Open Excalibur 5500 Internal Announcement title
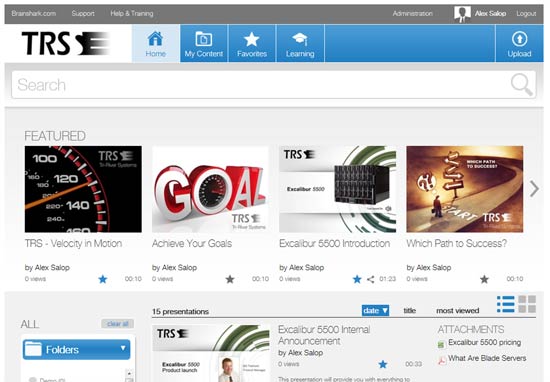This screenshot has width=550, height=382. tap(324, 335)
